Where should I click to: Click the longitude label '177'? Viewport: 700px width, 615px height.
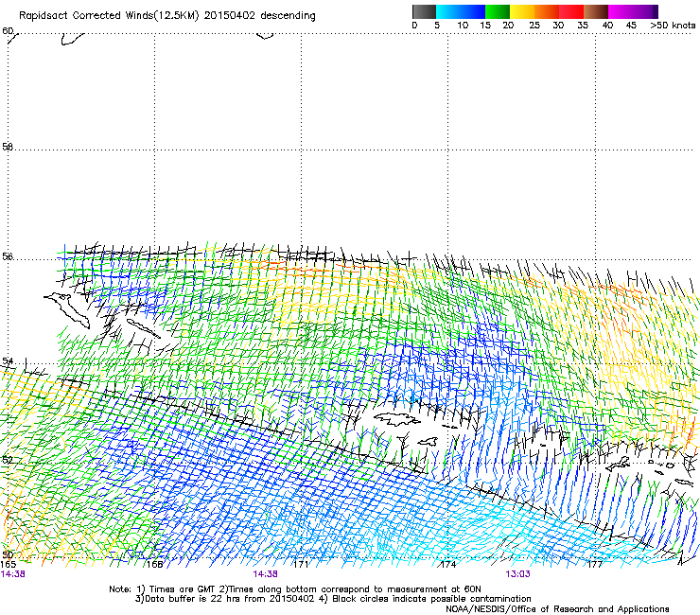tap(595, 564)
